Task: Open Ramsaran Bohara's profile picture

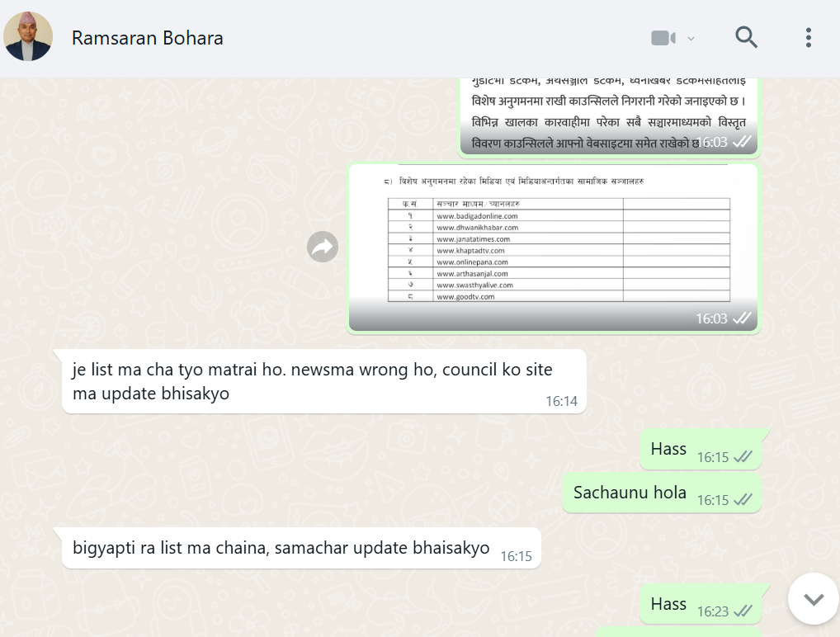Action: tap(28, 37)
